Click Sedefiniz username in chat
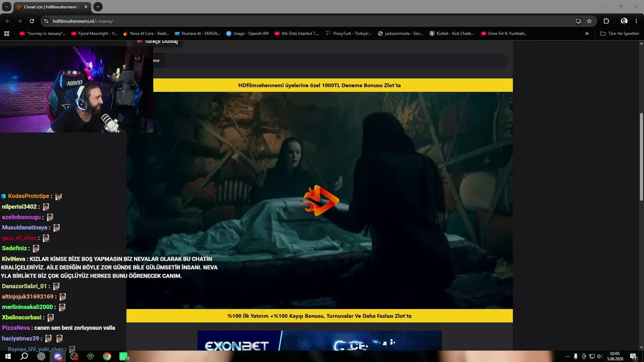This screenshot has width=644, height=362. (x=15, y=248)
